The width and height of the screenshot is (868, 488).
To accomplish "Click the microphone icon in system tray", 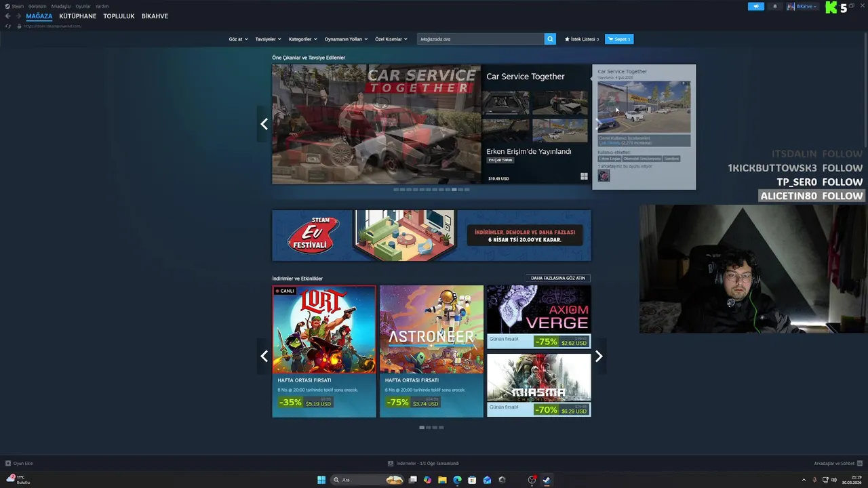I will (814, 480).
